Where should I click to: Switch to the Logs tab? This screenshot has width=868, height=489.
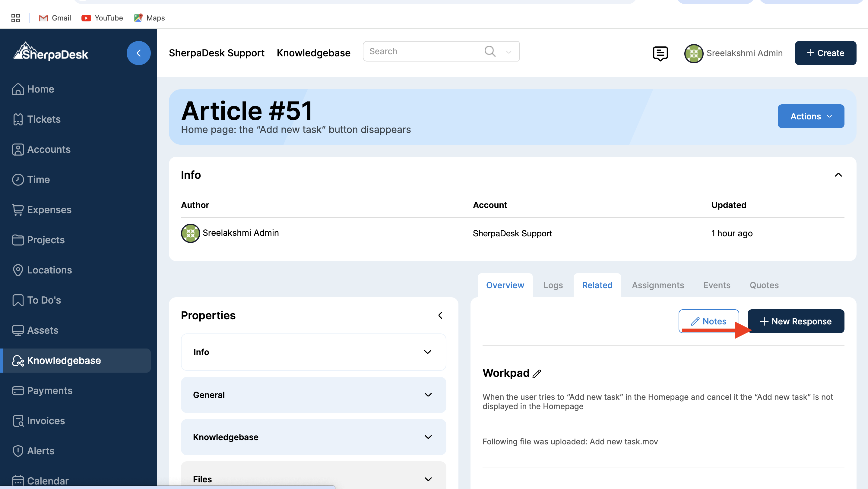point(553,285)
